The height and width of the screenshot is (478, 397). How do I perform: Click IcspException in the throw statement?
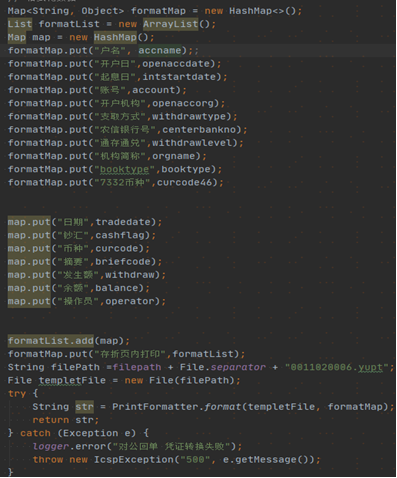pyautogui.click(x=134, y=460)
